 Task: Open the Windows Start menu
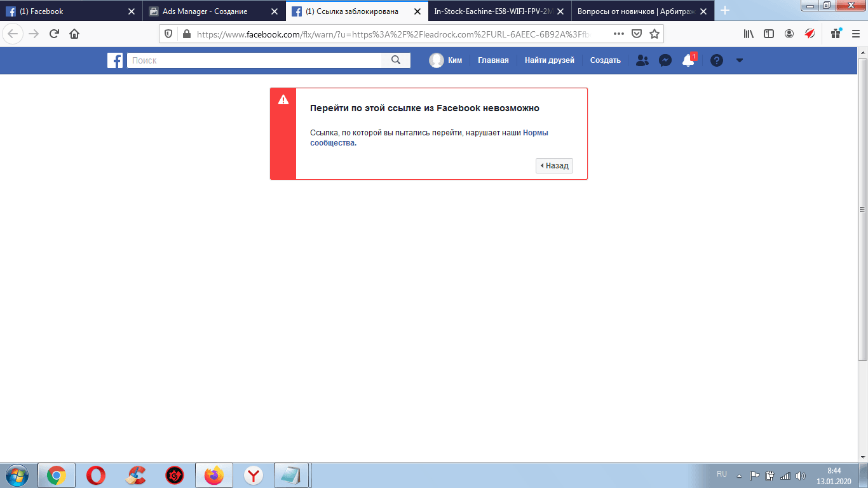pyautogui.click(x=17, y=475)
